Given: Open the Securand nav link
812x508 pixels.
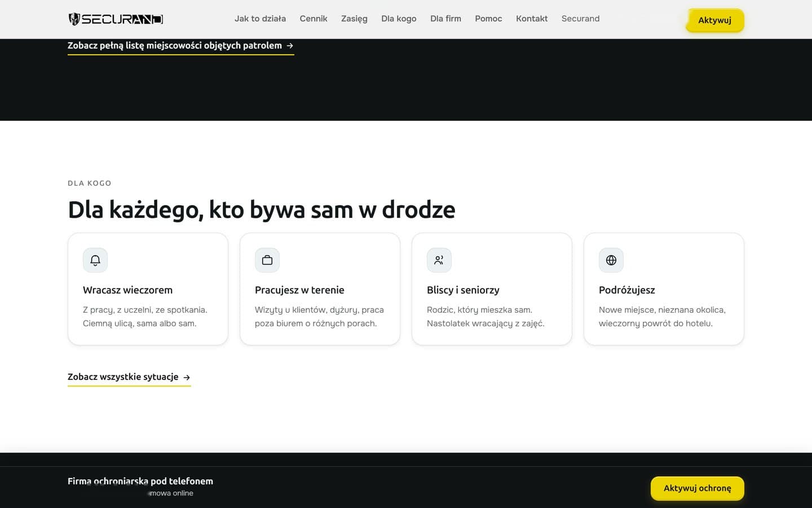Looking at the screenshot, I should click(580, 19).
